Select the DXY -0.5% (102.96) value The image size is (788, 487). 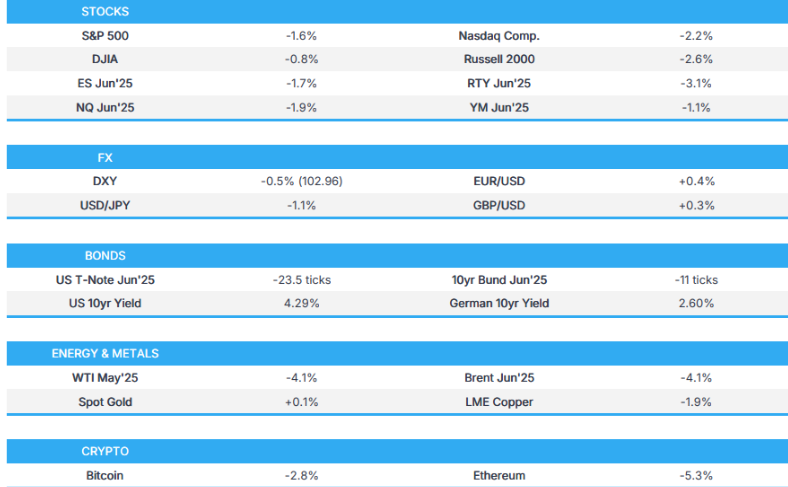click(x=301, y=182)
